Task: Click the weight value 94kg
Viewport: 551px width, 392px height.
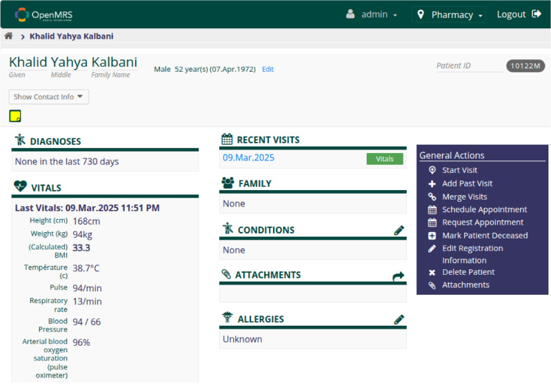Action: point(82,234)
